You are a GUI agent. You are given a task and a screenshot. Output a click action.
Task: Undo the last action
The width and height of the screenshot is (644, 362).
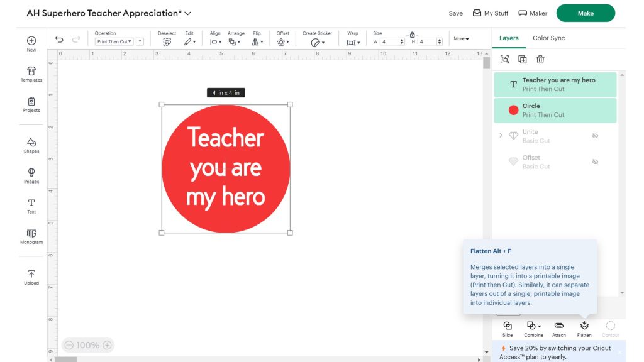pyautogui.click(x=59, y=40)
